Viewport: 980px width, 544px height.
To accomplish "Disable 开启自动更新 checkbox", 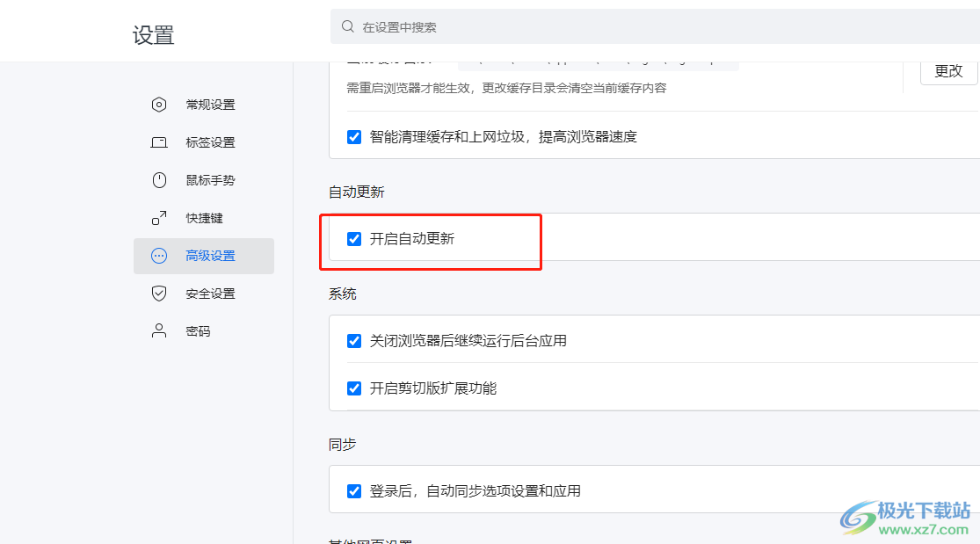I will tap(354, 237).
